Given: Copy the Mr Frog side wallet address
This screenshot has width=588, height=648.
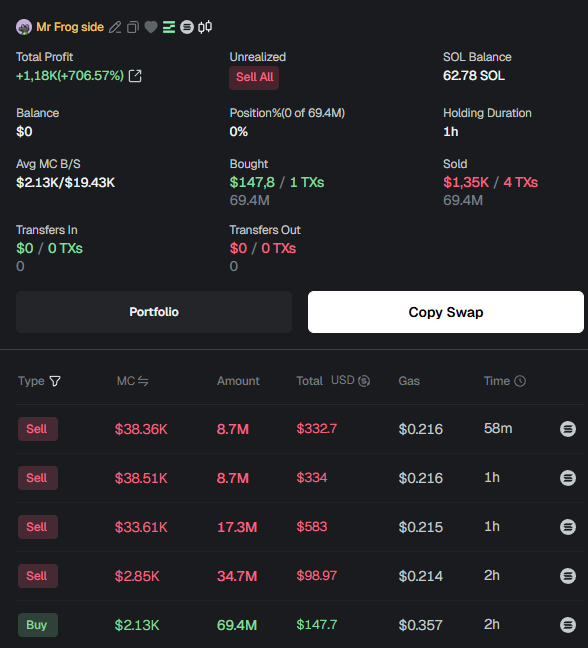Looking at the screenshot, I should tap(133, 27).
